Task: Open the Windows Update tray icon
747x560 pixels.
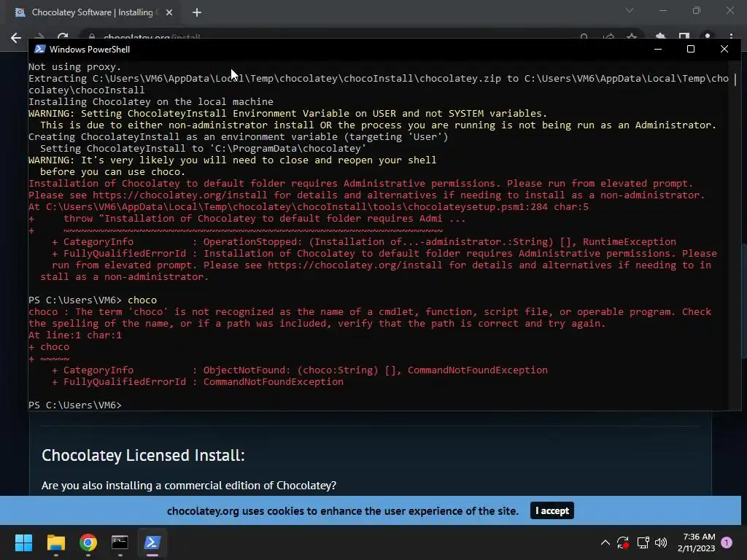Action: [x=623, y=542]
